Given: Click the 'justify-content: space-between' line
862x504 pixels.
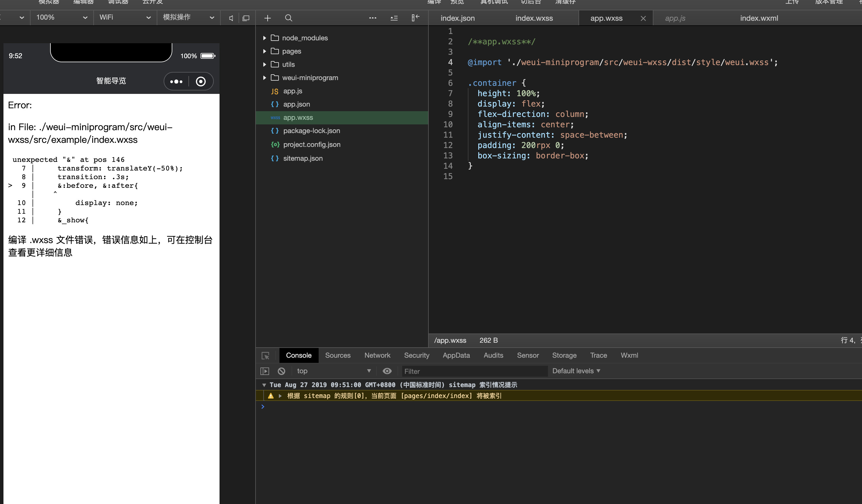Looking at the screenshot, I should (552, 135).
